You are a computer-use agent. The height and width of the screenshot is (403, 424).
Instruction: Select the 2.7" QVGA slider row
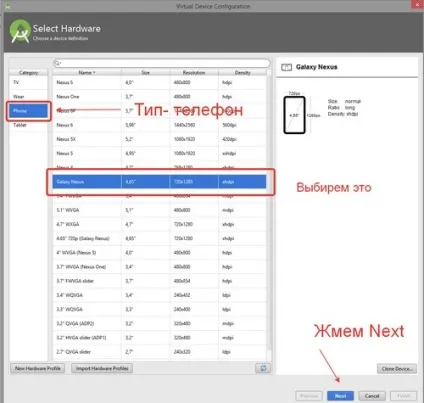[159, 352]
